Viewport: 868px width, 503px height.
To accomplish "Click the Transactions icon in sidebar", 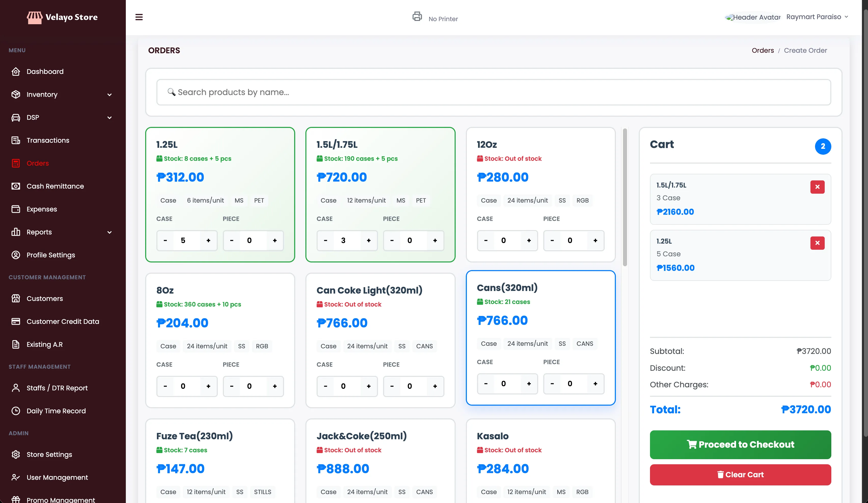I will [16, 140].
